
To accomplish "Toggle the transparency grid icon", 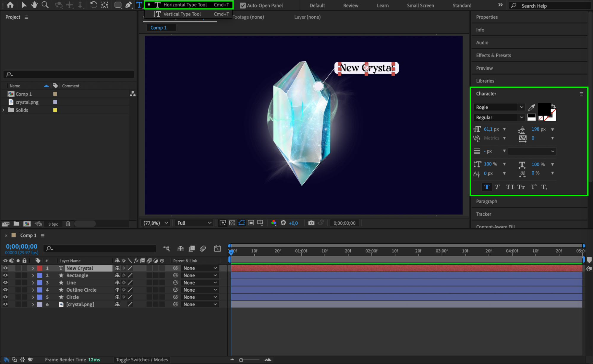I will click(232, 223).
